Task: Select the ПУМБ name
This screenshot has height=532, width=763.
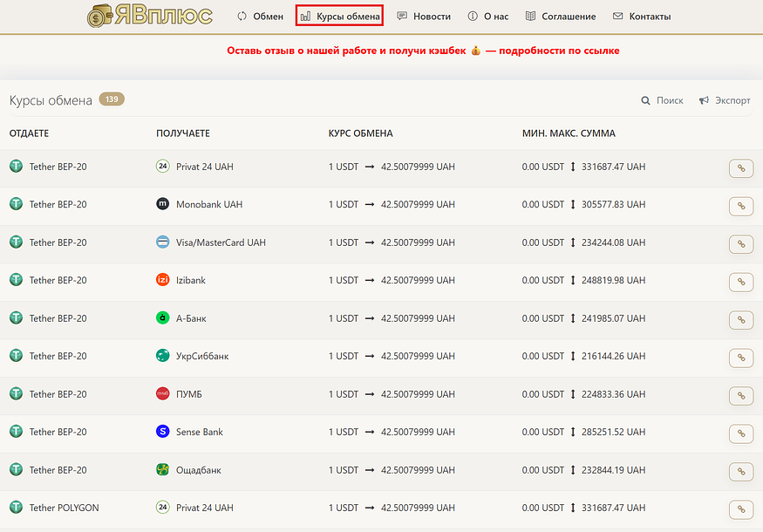Action: click(x=189, y=394)
